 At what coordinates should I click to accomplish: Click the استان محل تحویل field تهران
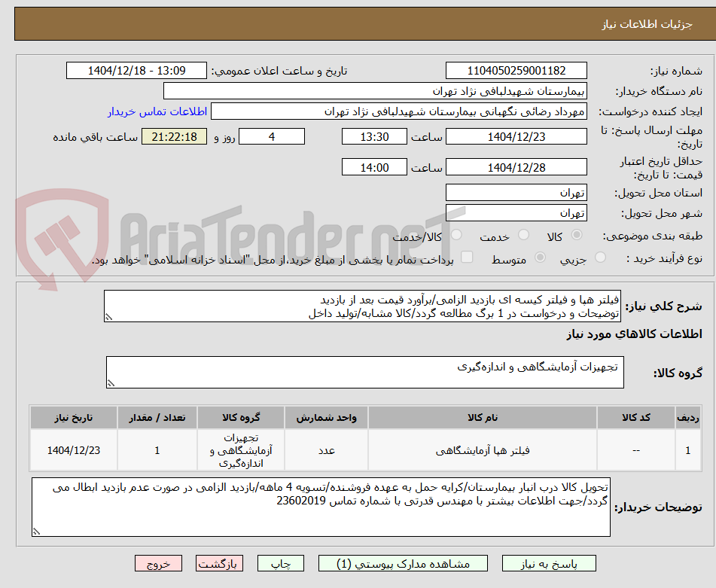tap(516, 193)
